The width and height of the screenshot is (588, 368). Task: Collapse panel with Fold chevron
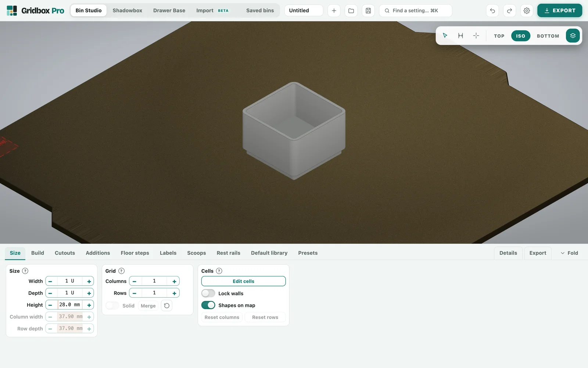click(x=569, y=253)
